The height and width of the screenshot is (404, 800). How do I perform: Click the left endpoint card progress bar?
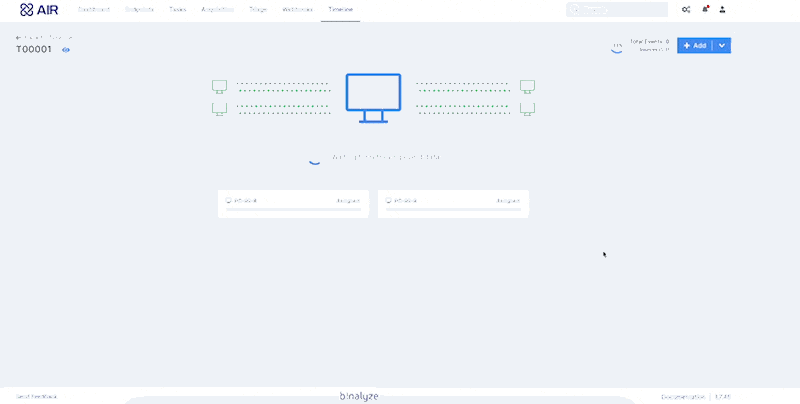click(292, 210)
